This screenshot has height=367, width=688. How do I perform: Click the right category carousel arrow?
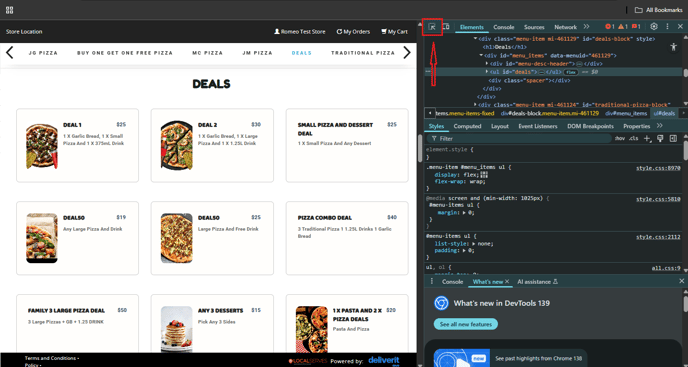click(x=407, y=53)
